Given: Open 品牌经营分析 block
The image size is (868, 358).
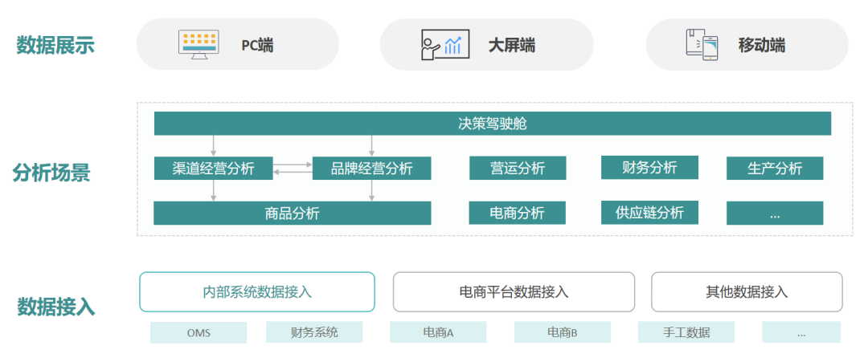Looking at the screenshot, I should pyautogui.click(x=371, y=169).
